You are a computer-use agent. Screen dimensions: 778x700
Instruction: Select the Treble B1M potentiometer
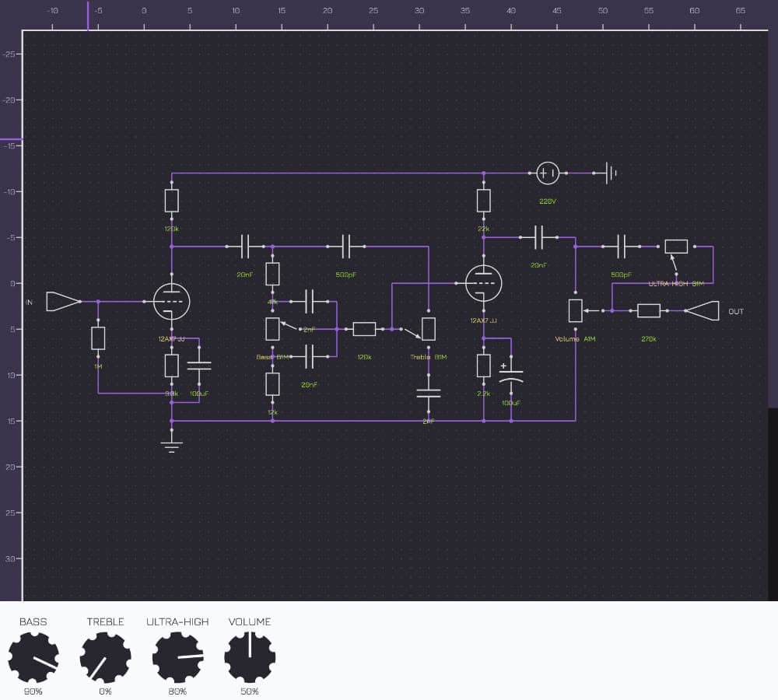429,329
